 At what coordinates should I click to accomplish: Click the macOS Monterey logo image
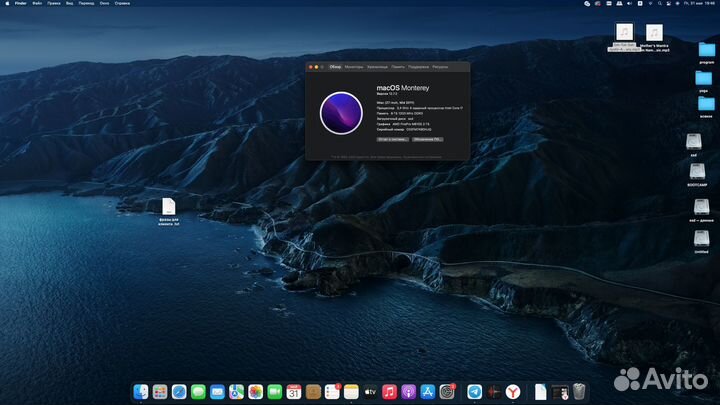pyautogui.click(x=341, y=113)
